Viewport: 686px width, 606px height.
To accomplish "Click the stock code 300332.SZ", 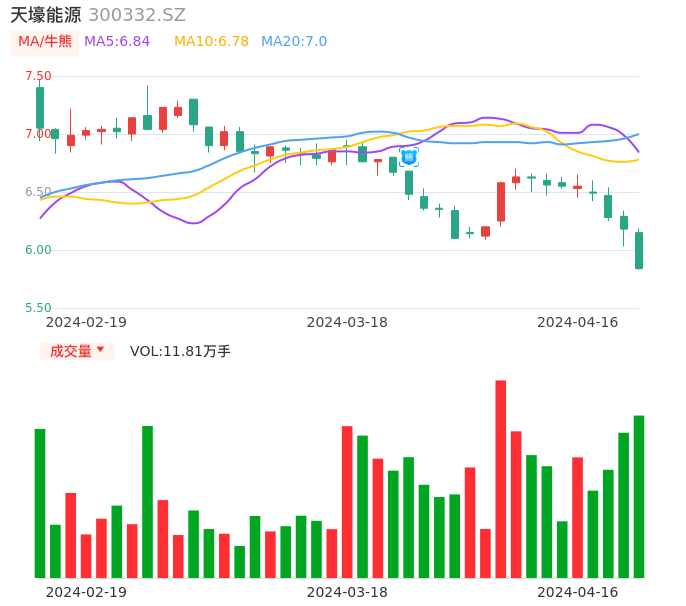I will pos(137,15).
